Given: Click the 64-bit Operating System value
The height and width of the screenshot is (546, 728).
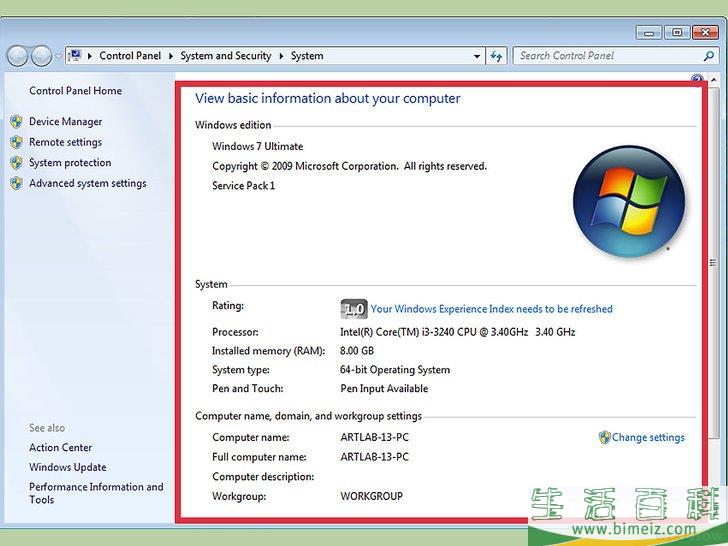Looking at the screenshot, I should tap(395, 370).
